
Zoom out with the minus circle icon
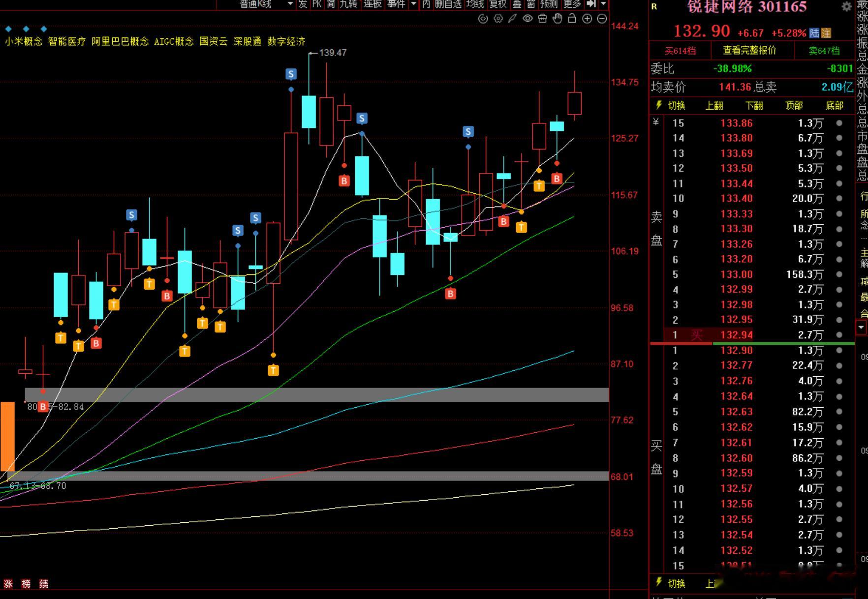tap(602, 19)
